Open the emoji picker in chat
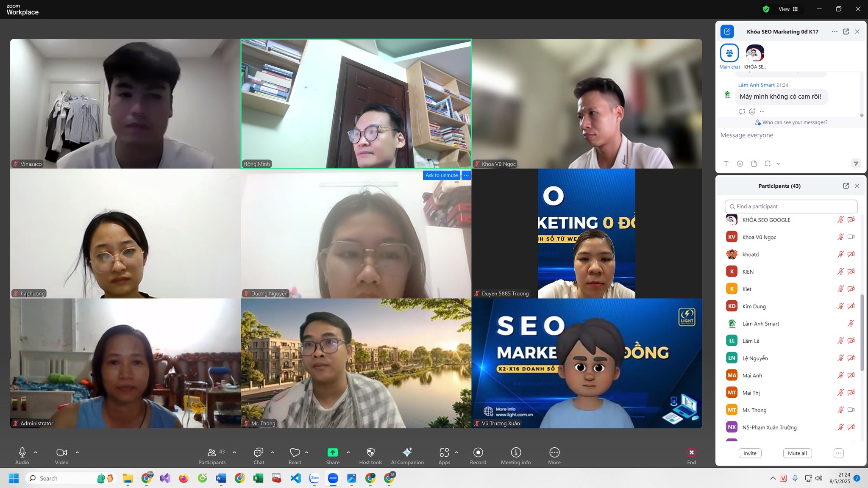The width and height of the screenshot is (868, 488). (x=740, y=164)
